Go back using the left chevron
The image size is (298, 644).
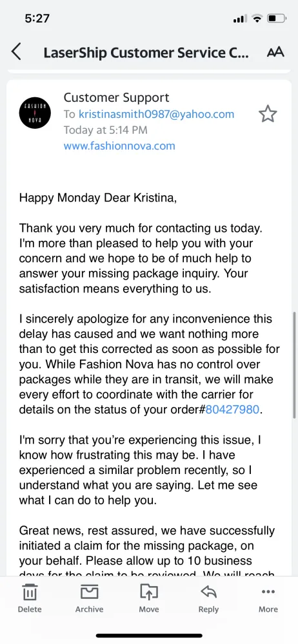pos(16,52)
